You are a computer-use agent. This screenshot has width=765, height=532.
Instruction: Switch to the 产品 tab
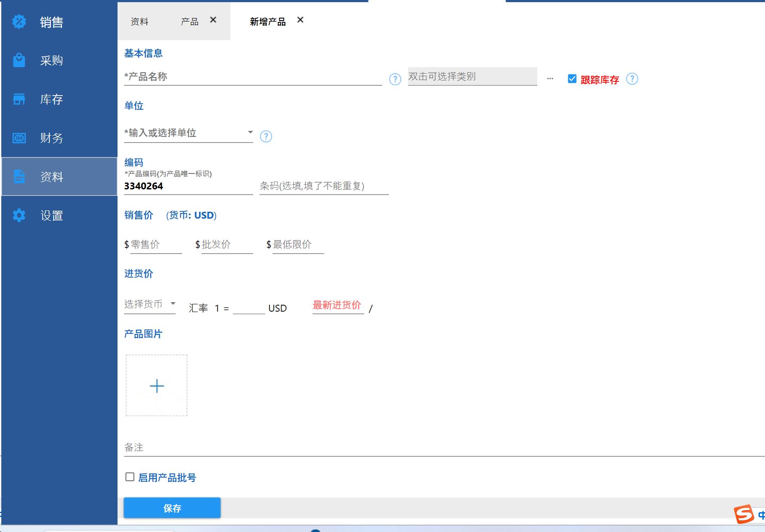(x=189, y=22)
